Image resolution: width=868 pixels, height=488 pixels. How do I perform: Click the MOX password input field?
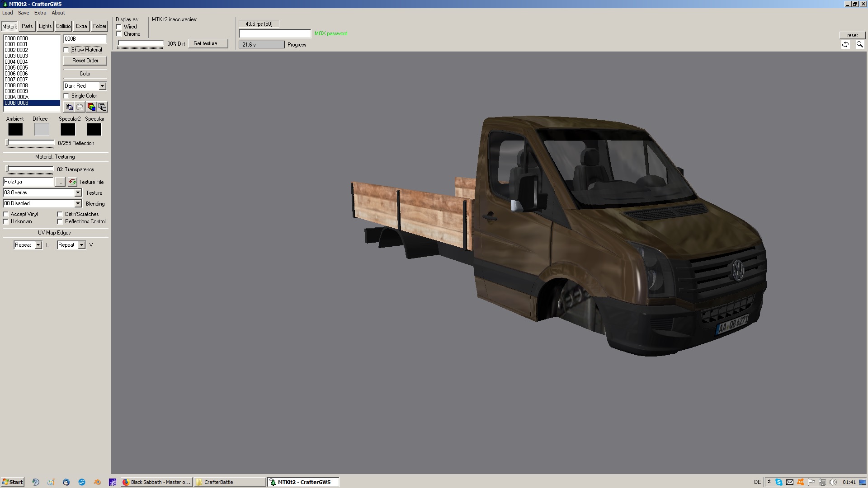pos(275,33)
